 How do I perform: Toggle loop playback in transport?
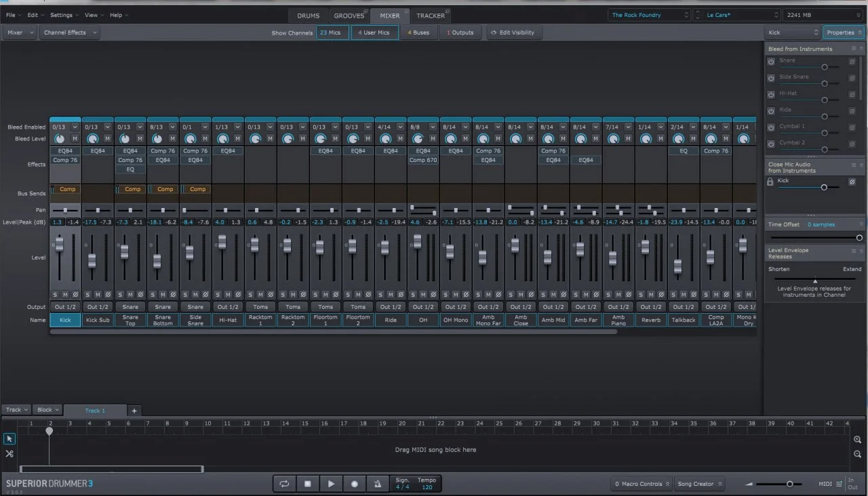(x=284, y=484)
